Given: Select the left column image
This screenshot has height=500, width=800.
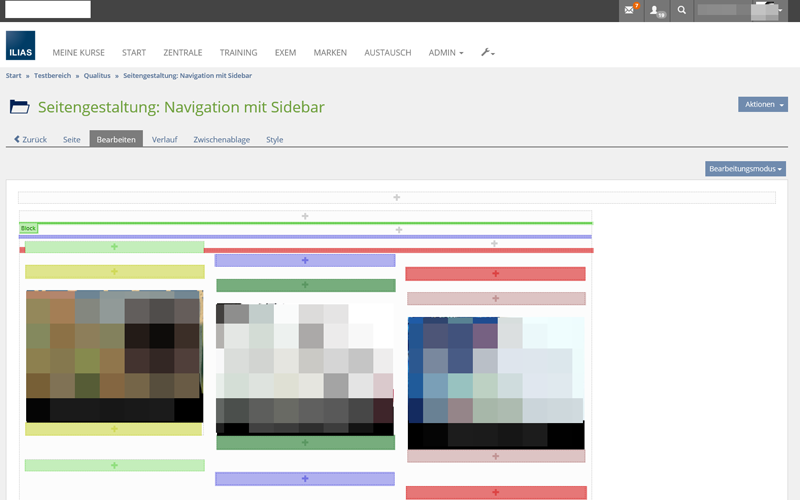Looking at the screenshot, I should coord(114,355).
